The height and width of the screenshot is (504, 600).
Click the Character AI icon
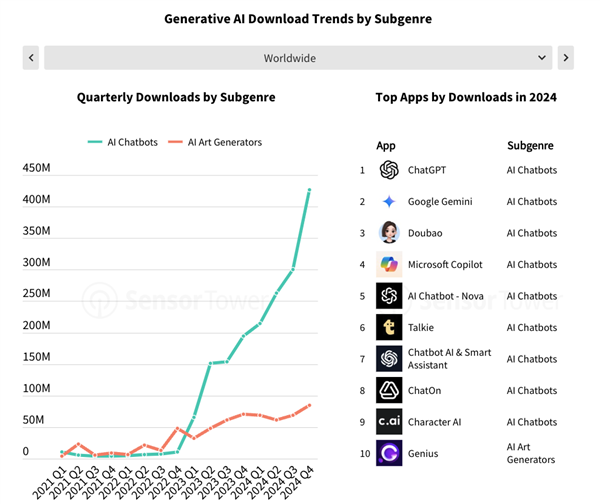point(389,422)
